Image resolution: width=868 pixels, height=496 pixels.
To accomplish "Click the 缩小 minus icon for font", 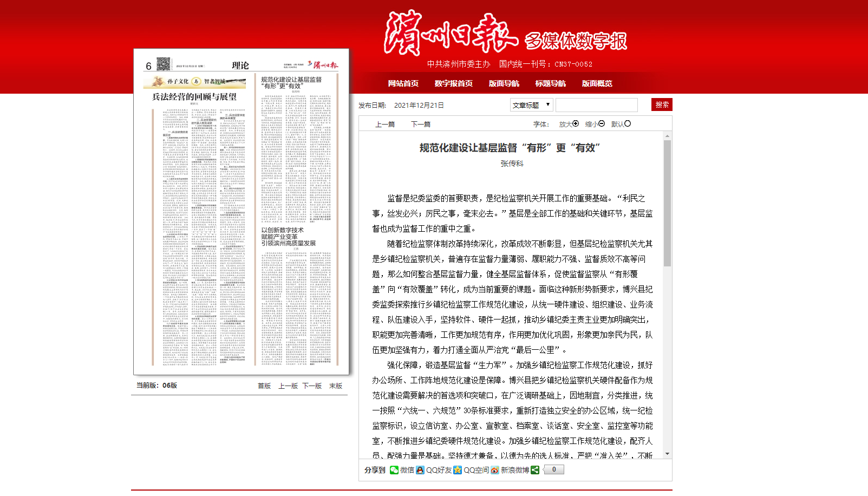I will [602, 123].
